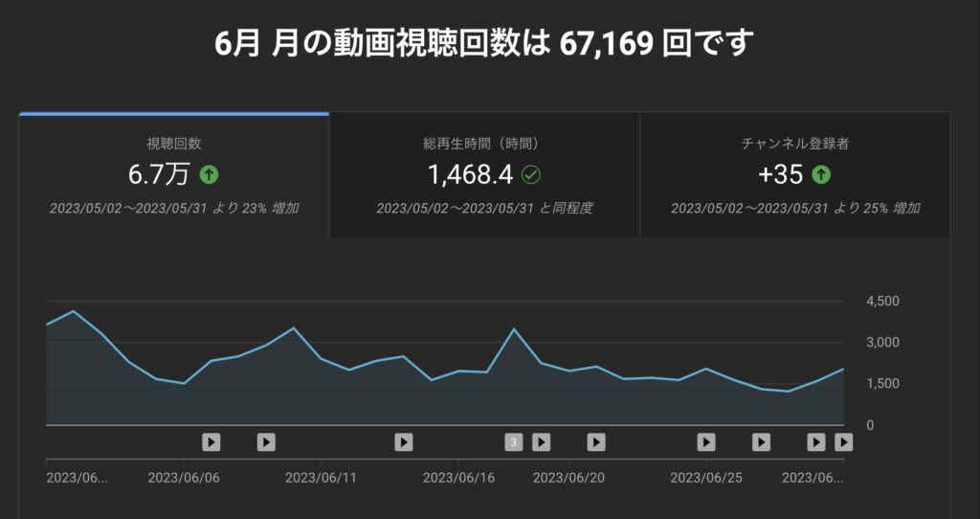Select the video marker on June 14

404,441
